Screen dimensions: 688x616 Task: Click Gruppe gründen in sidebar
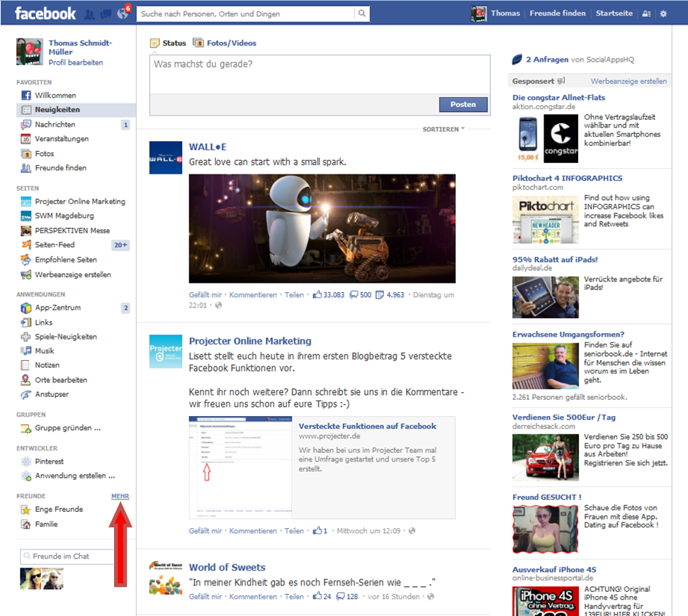click(x=67, y=428)
